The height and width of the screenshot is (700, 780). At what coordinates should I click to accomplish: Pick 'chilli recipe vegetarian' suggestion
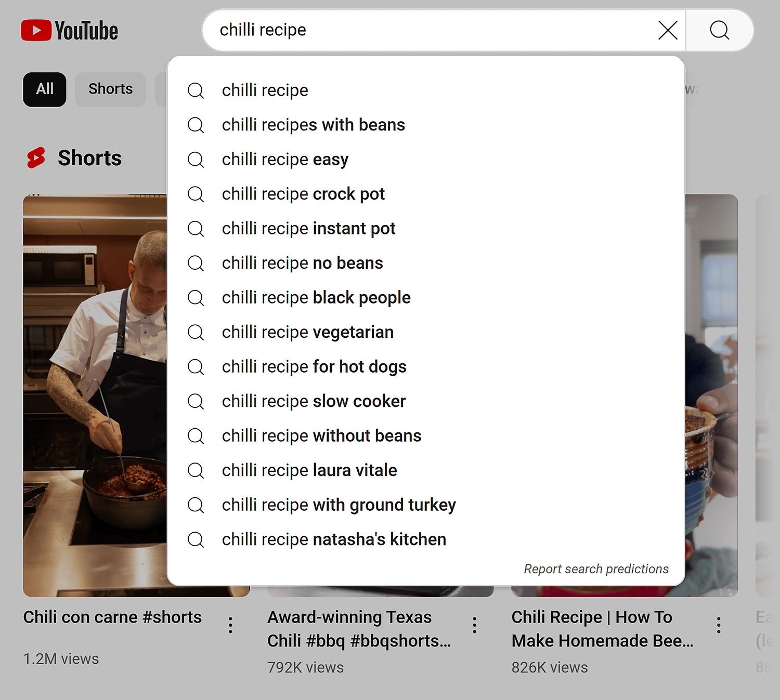click(x=425, y=332)
